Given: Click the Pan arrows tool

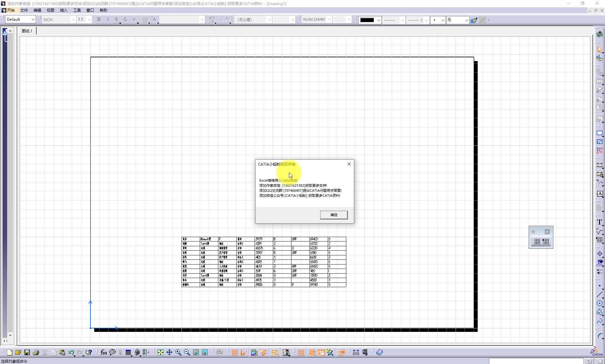Looking at the screenshot, I should click(x=170, y=352).
